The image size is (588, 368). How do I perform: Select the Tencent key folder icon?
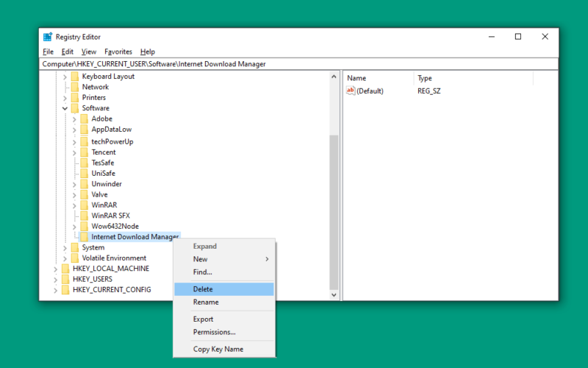[x=84, y=152]
